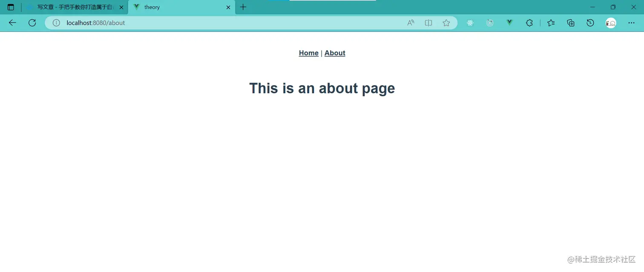Start Read aloud from the address bar
The height and width of the screenshot is (272, 644).
(x=410, y=23)
